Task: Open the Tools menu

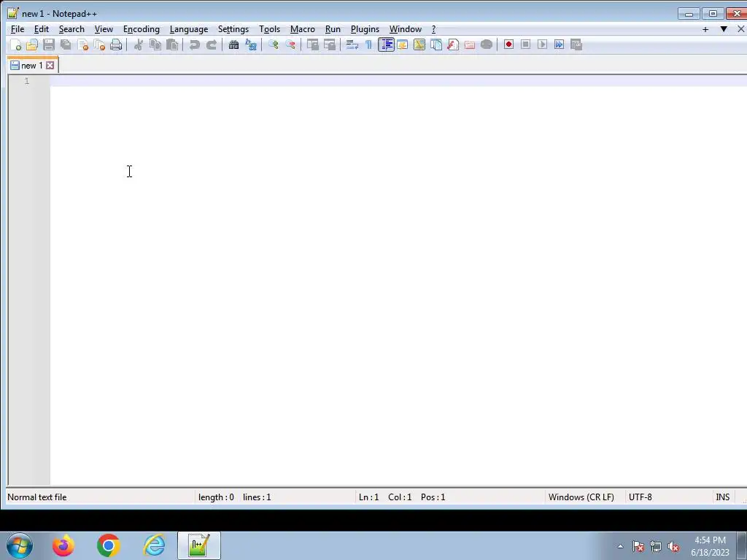Action: (270, 29)
